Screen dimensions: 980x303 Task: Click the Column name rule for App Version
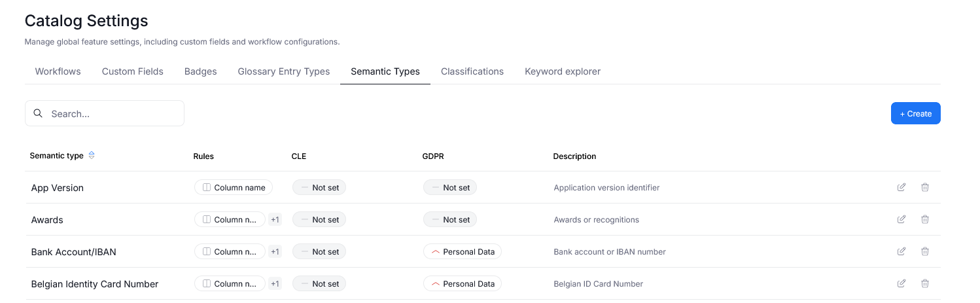coord(234,188)
